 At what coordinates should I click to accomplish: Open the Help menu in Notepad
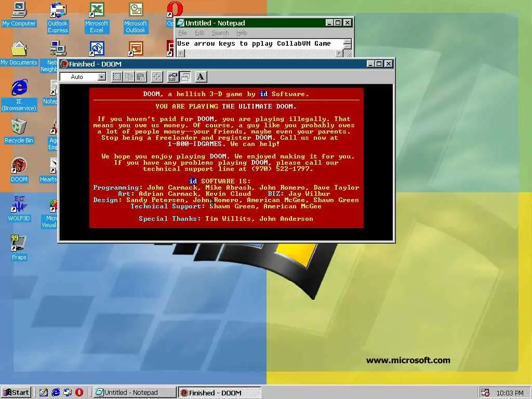(x=242, y=33)
